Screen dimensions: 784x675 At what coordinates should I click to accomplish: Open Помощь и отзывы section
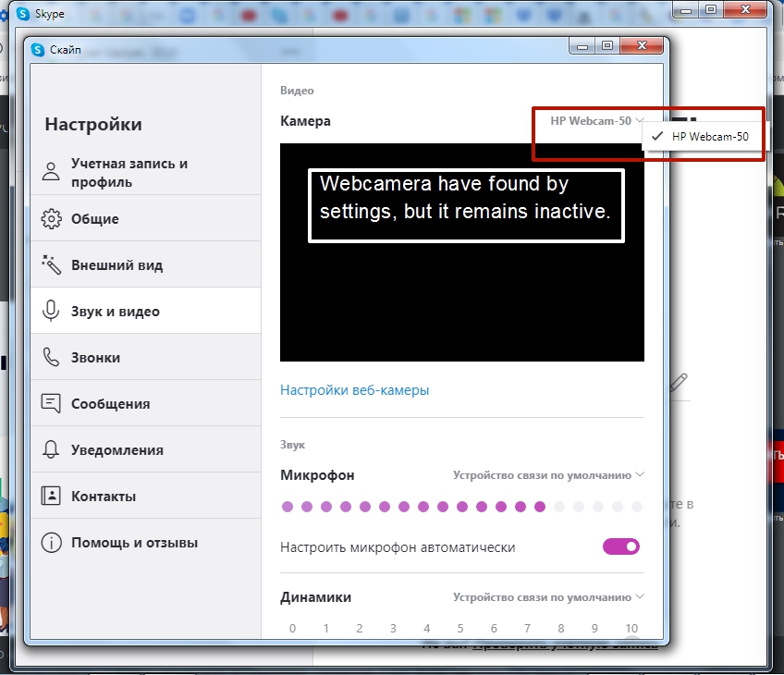pos(145,543)
